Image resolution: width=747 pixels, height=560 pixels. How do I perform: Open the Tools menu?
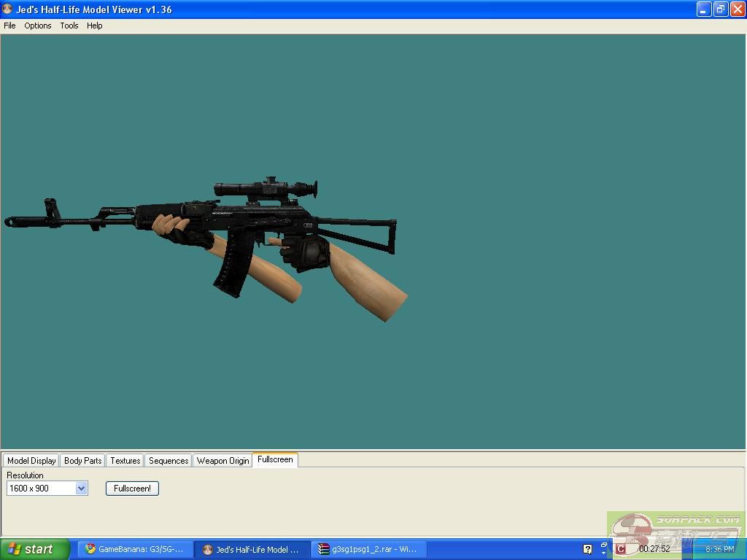point(69,26)
